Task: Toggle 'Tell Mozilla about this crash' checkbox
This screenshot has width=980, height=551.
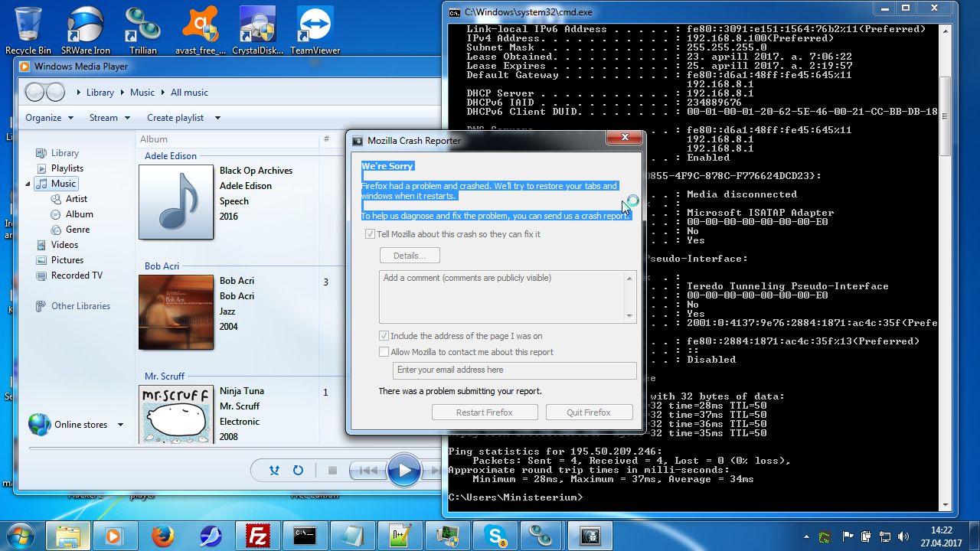Action: pyautogui.click(x=371, y=234)
